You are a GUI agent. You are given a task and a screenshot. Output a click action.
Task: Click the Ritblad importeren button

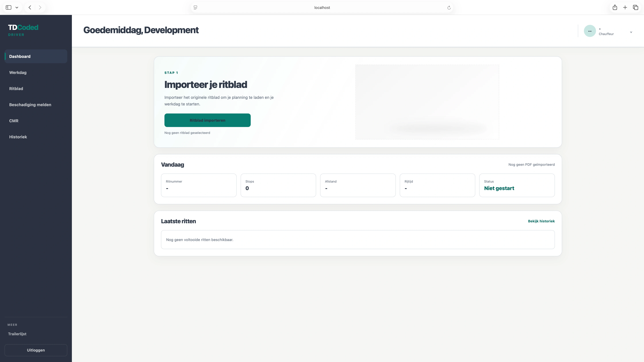pos(207,120)
